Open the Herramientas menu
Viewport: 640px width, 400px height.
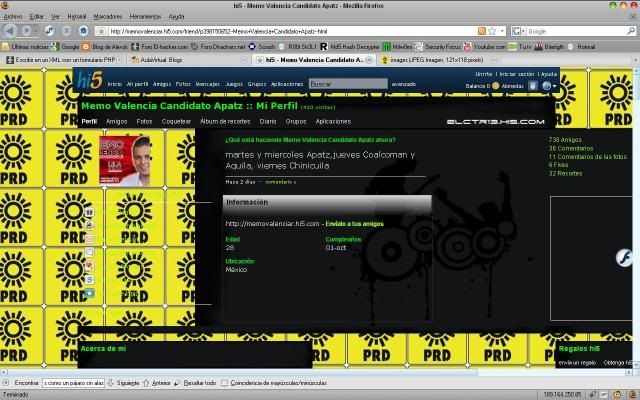tap(143, 17)
